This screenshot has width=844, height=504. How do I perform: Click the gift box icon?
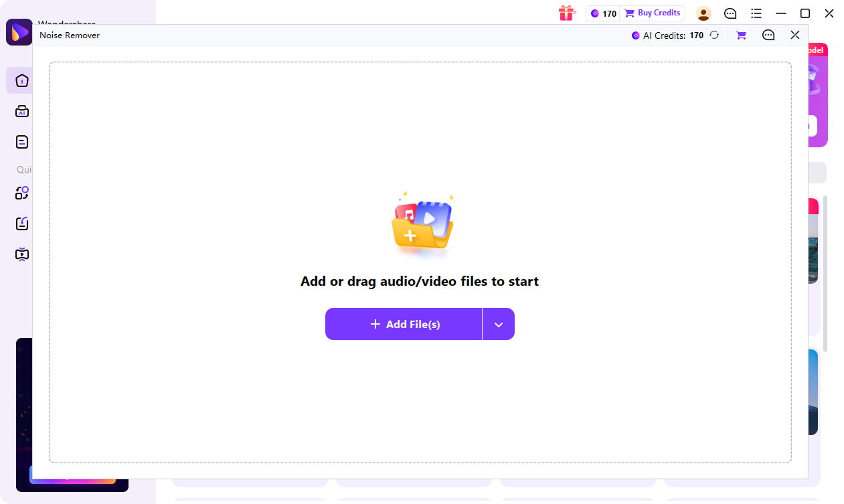[x=567, y=13]
